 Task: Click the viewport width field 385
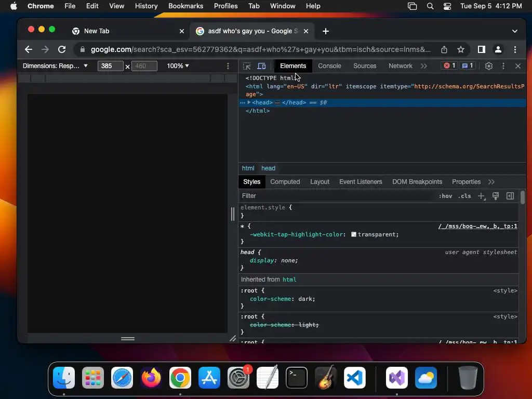110,66
